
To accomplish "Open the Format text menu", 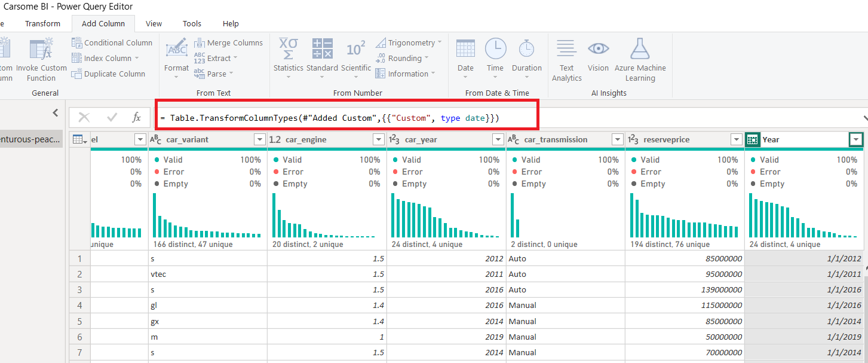I will point(176,59).
